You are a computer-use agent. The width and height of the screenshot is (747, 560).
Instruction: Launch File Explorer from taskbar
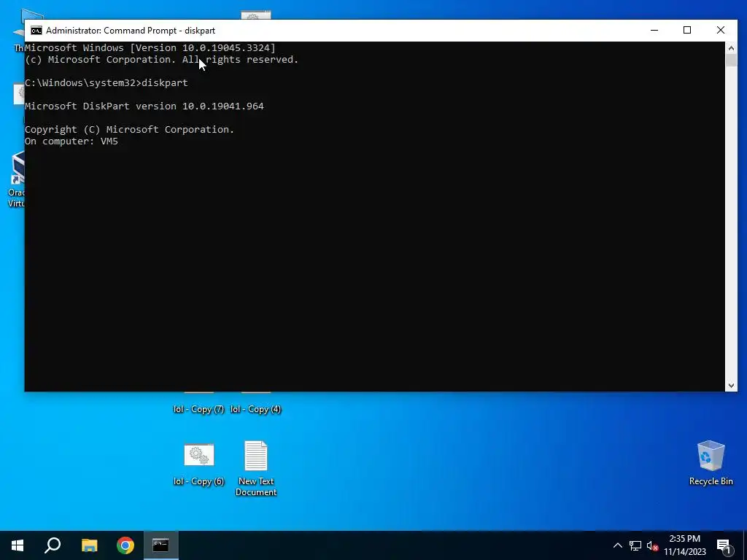pos(89,545)
